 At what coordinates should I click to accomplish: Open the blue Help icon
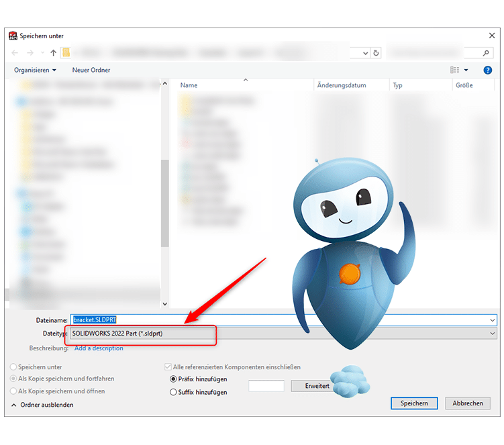point(488,70)
